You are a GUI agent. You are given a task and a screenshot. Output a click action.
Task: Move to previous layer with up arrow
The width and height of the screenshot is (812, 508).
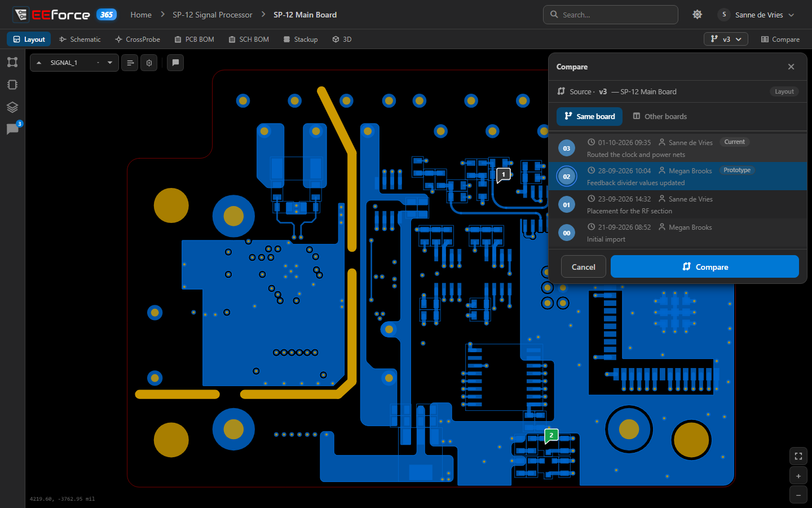point(39,63)
